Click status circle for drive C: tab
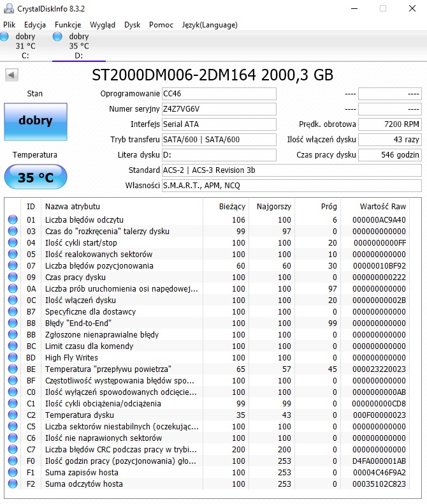 pyautogui.click(x=4, y=36)
